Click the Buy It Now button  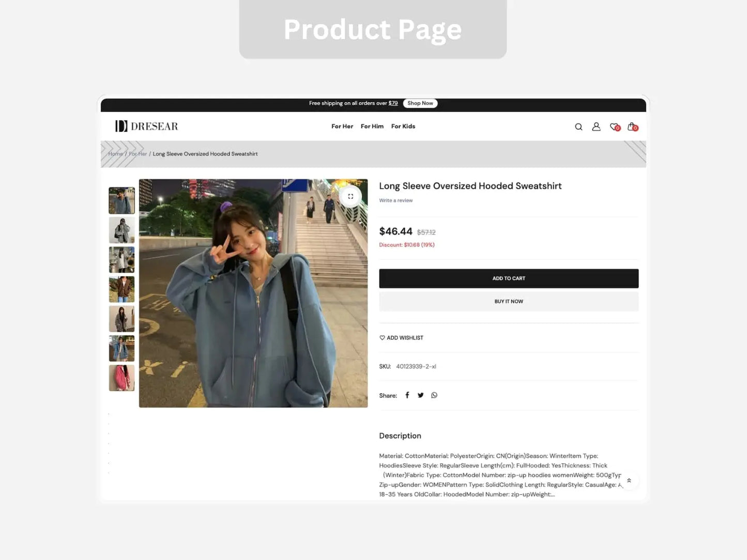tap(509, 302)
